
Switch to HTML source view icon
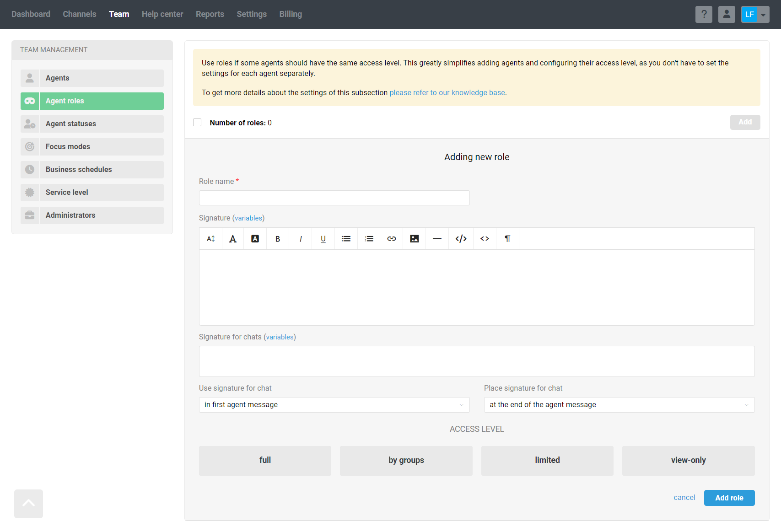(485, 239)
